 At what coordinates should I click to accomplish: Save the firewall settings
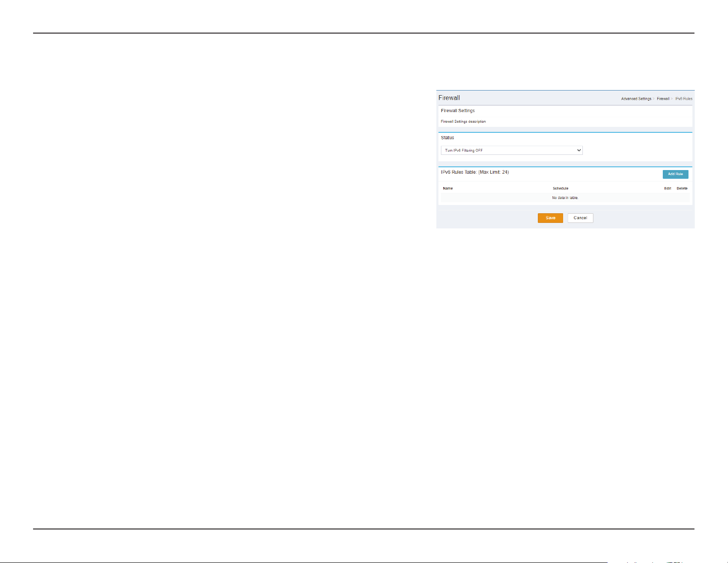pos(550,218)
